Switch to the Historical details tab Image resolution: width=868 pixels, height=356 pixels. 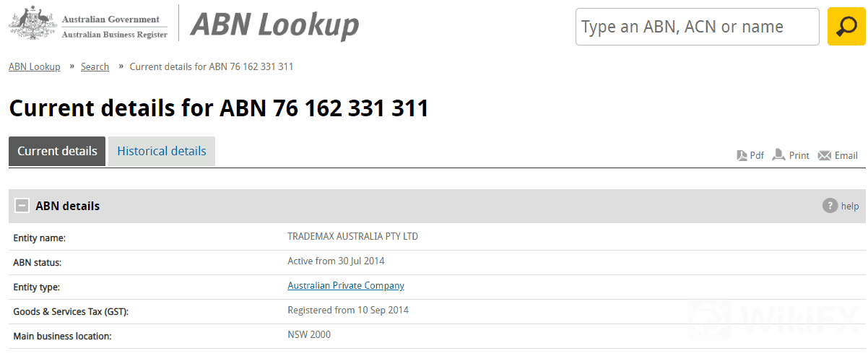162,151
